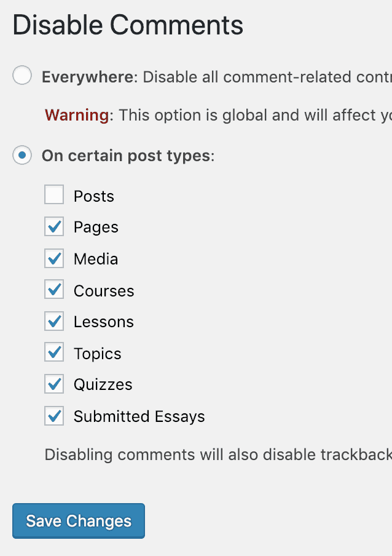Viewport: 392px width, 556px height.
Task: Uncheck the Media checkbox
Action: coord(54,258)
